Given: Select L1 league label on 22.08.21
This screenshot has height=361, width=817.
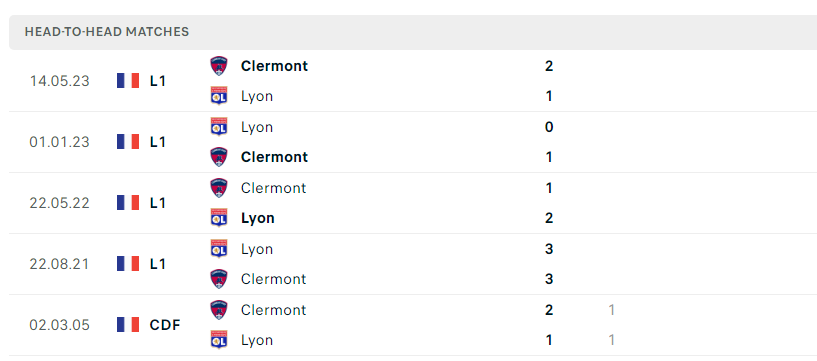Looking at the screenshot, I should (157, 264).
